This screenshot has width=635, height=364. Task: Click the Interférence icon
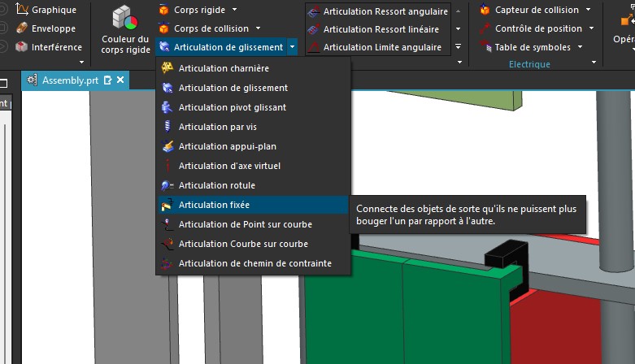(x=22, y=47)
